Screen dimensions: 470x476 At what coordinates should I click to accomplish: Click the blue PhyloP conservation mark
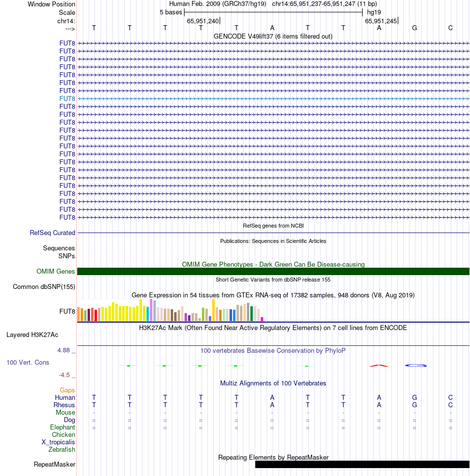coord(416,365)
